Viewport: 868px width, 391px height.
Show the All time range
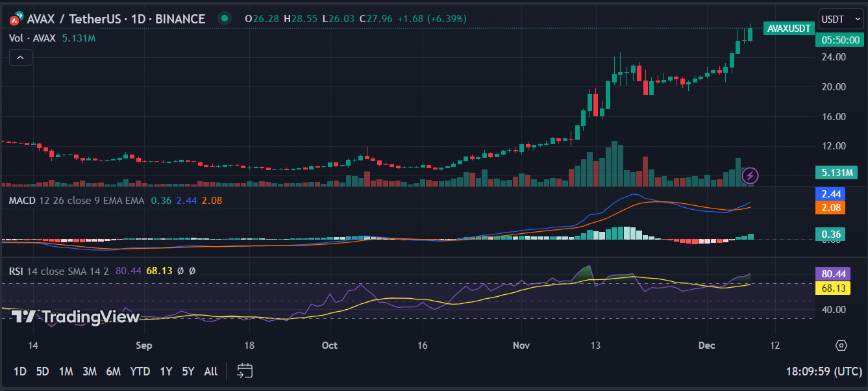210,372
